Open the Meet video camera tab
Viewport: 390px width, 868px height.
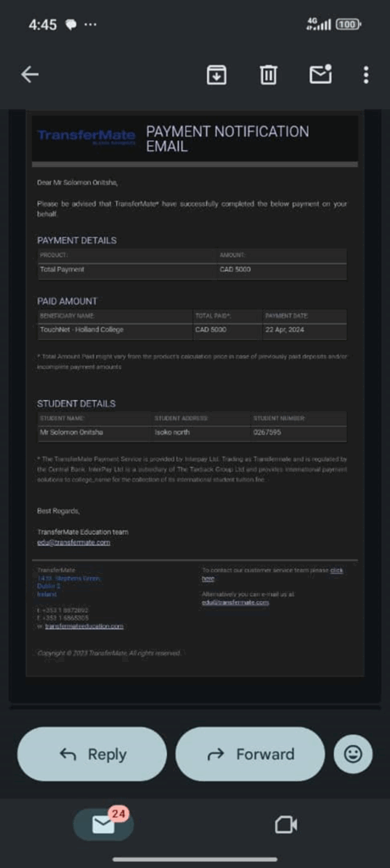287,825
